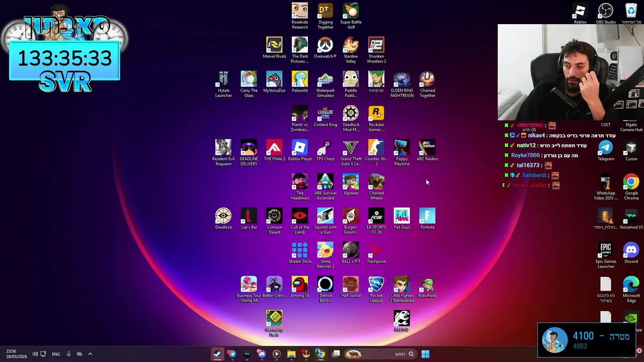Open the Roblox Player shortcut
Viewport: 644px width, 362px height.
pyautogui.click(x=300, y=150)
